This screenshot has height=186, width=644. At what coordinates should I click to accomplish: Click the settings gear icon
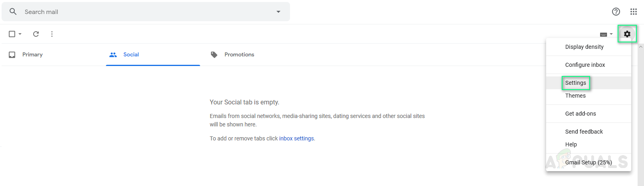pos(627,34)
